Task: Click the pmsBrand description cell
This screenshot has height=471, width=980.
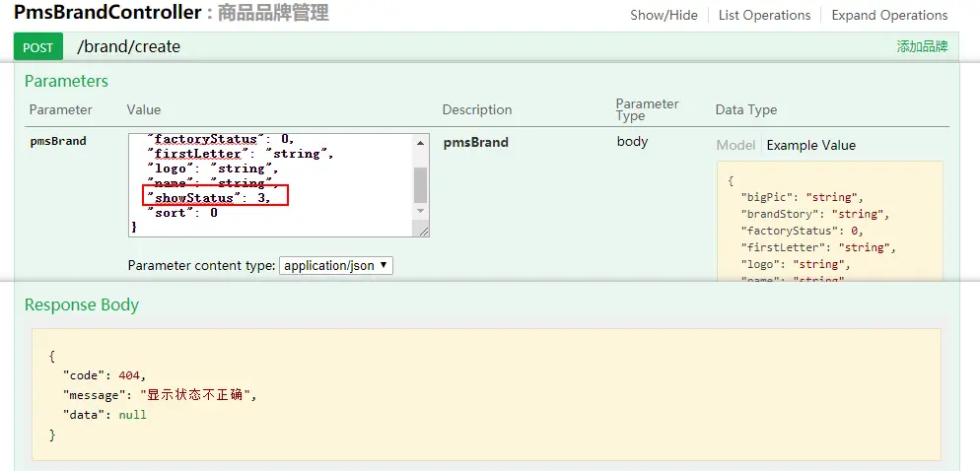Action: [x=475, y=143]
